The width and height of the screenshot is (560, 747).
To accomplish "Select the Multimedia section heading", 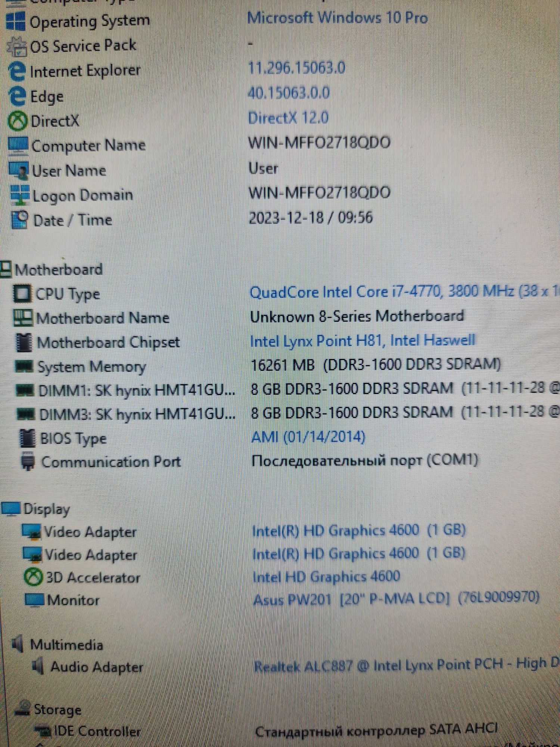I will point(66,644).
